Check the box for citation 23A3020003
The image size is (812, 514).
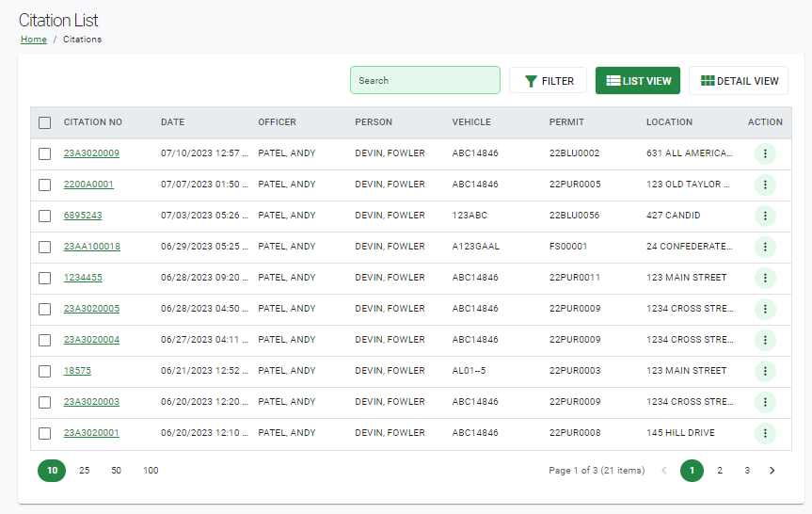[x=45, y=403]
